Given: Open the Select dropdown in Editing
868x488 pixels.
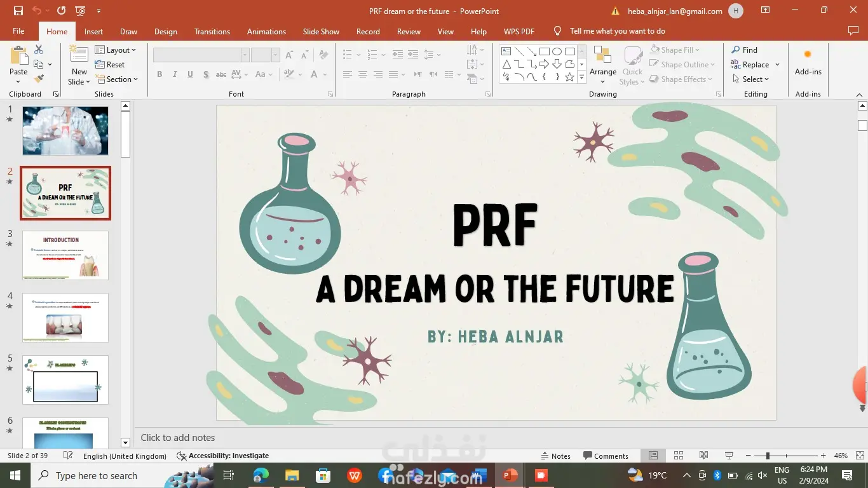Looking at the screenshot, I should tap(750, 79).
